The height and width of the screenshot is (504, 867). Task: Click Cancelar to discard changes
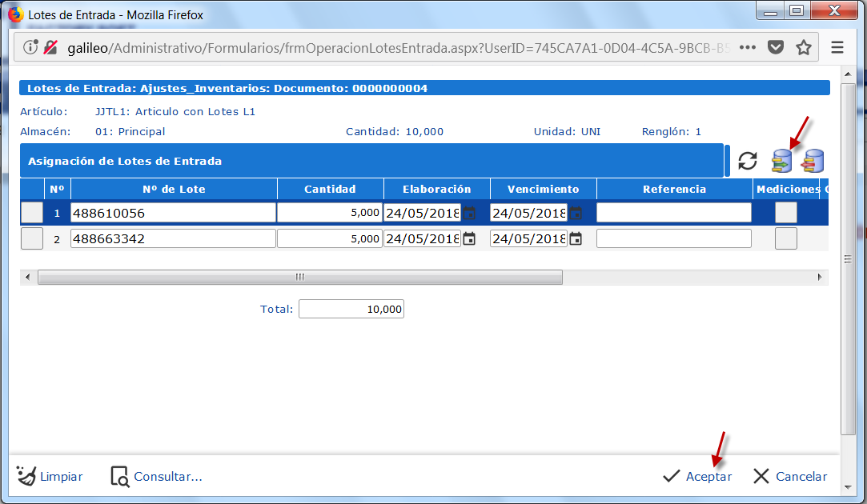[x=790, y=476]
